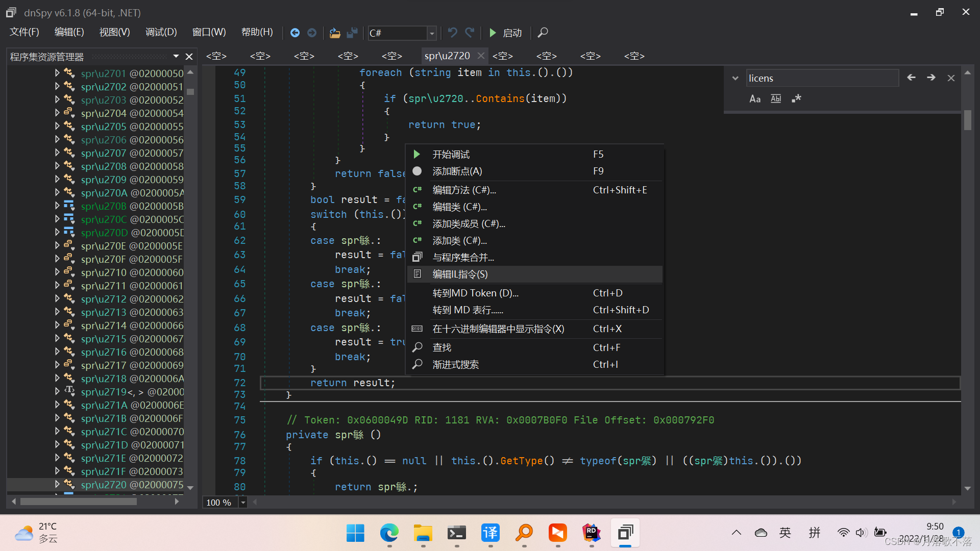Open search with the magnifier toolbar icon
The image size is (980, 551).
click(542, 33)
